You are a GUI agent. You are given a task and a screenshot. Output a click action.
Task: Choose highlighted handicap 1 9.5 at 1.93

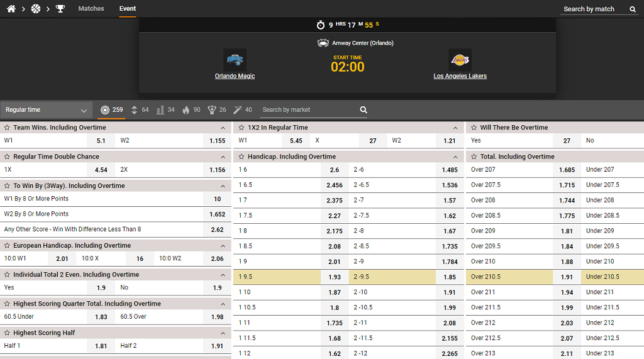pyautogui.click(x=335, y=277)
